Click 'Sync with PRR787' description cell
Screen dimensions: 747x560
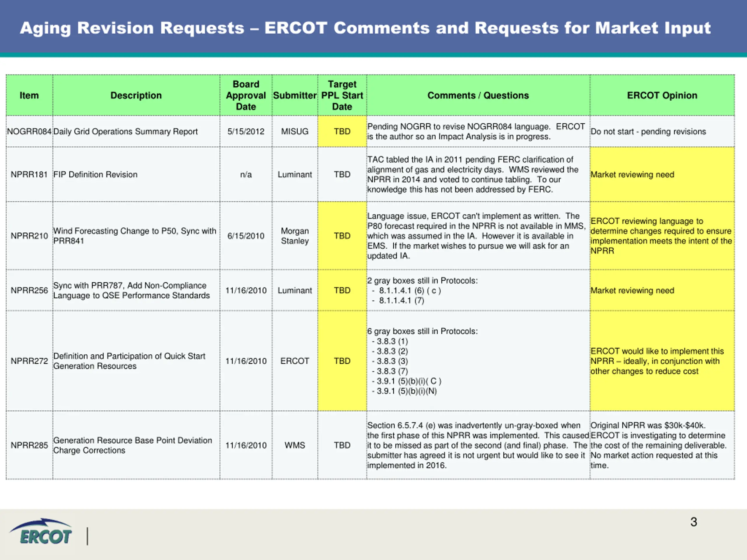pyautogui.click(x=136, y=290)
